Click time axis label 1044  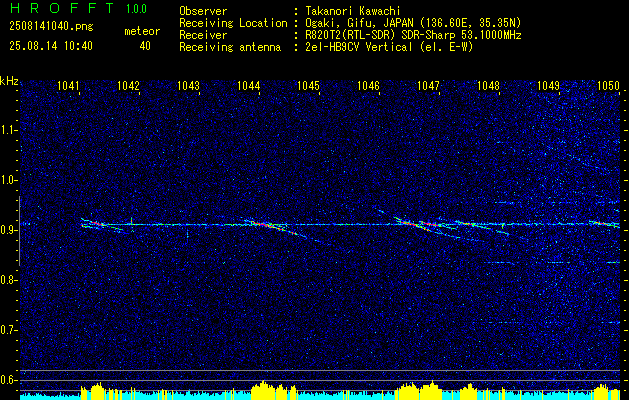click(249, 85)
